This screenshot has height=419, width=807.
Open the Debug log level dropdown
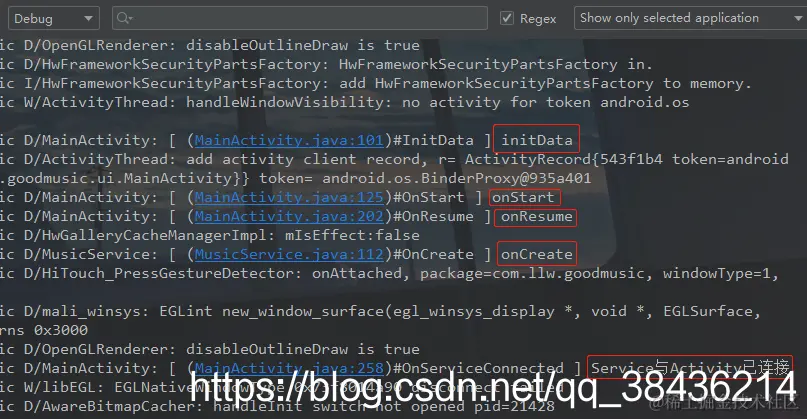(54, 19)
